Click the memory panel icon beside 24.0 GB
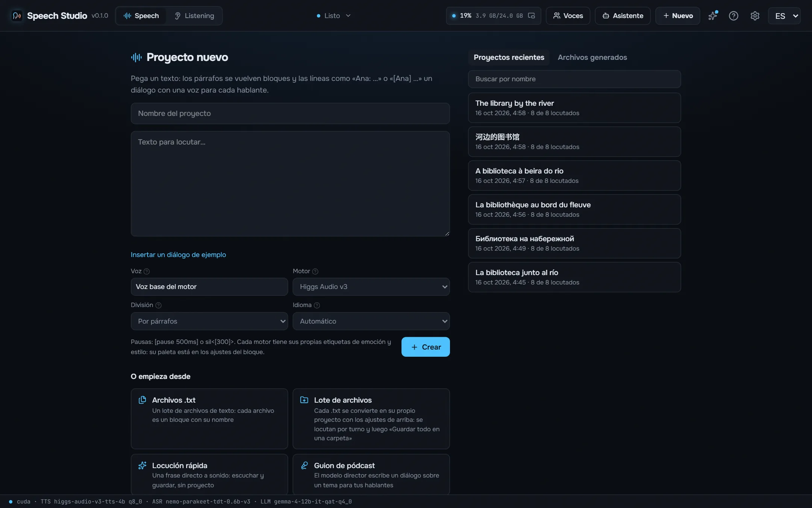The width and height of the screenshot is (812, 508). coord(531,15)
